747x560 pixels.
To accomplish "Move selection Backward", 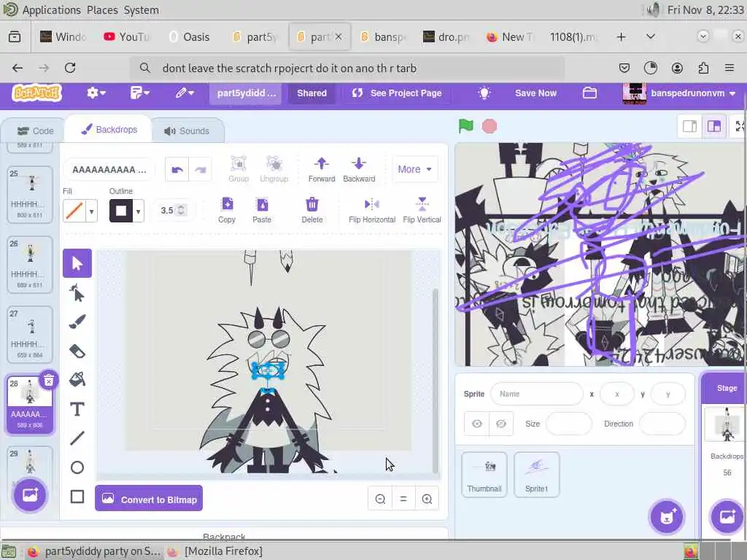I will pyautogui.click(x=359, y=169).
